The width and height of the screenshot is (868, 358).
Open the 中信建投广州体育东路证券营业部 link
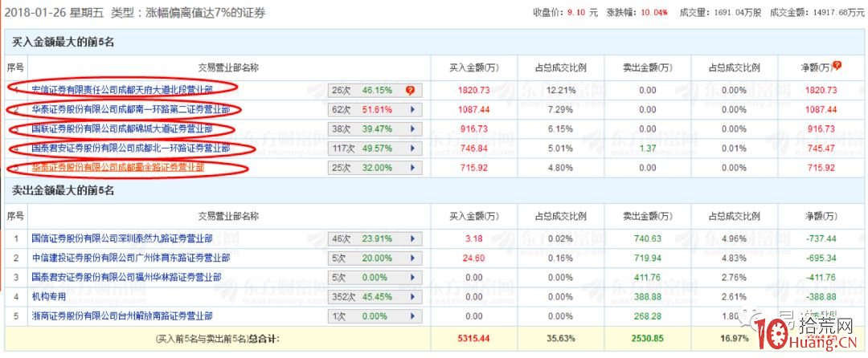[130, 258]
